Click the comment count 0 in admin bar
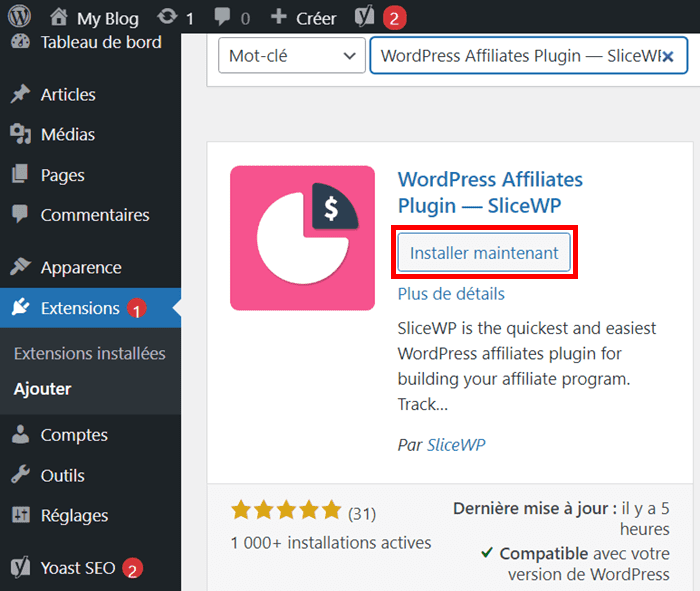Screen dimensions: 700x591 [245, 19]
